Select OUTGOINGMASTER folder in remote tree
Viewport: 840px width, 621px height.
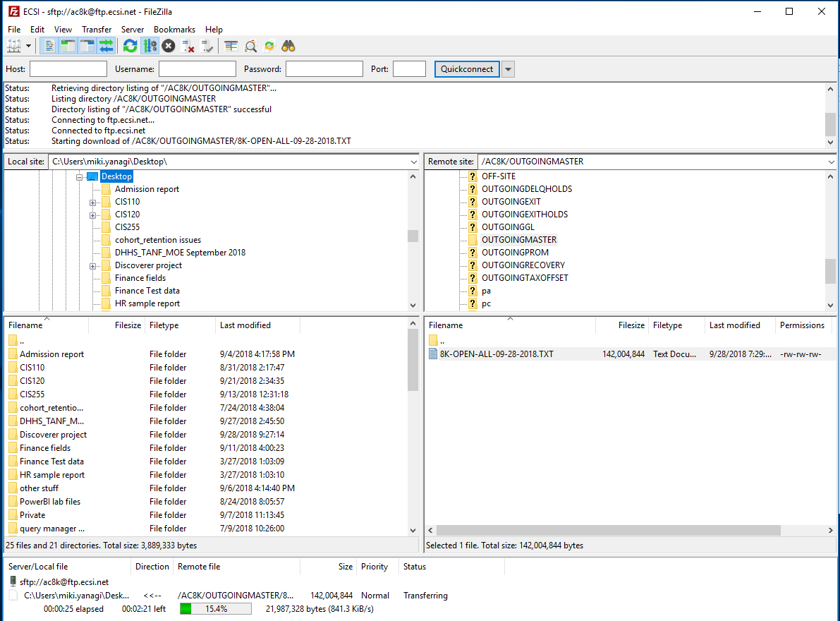(518, 239)
